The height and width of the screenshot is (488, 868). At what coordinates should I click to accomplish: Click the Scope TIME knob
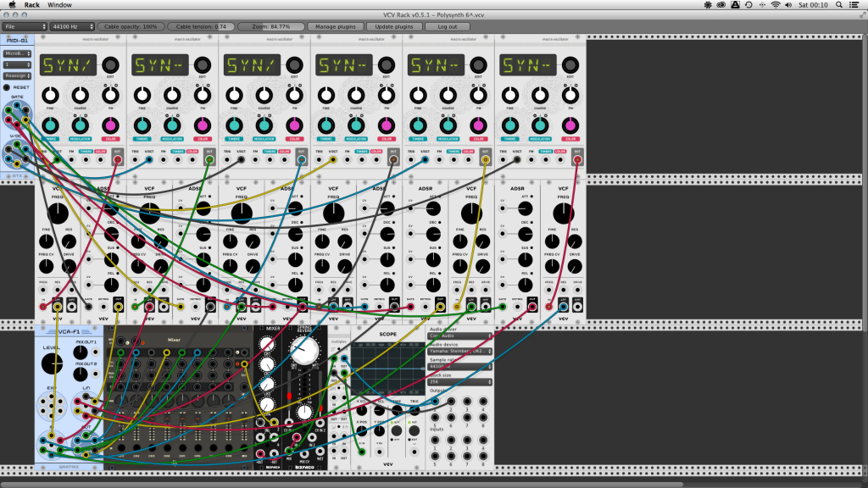coord(397,411)
